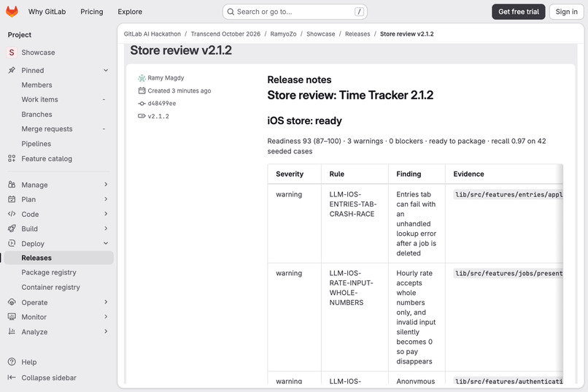The width and height of the screenshot is (588, 392).
Task: Click the Code brackets icon
Action: [12, 214]
